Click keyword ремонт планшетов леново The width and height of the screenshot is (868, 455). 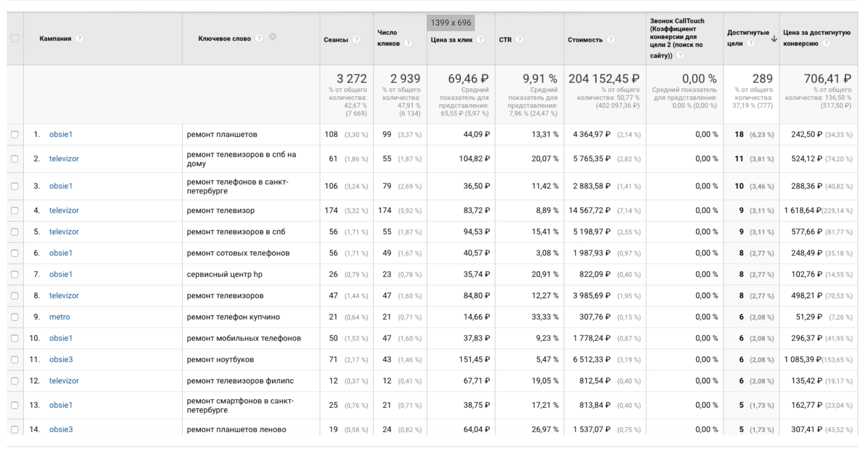237,429
